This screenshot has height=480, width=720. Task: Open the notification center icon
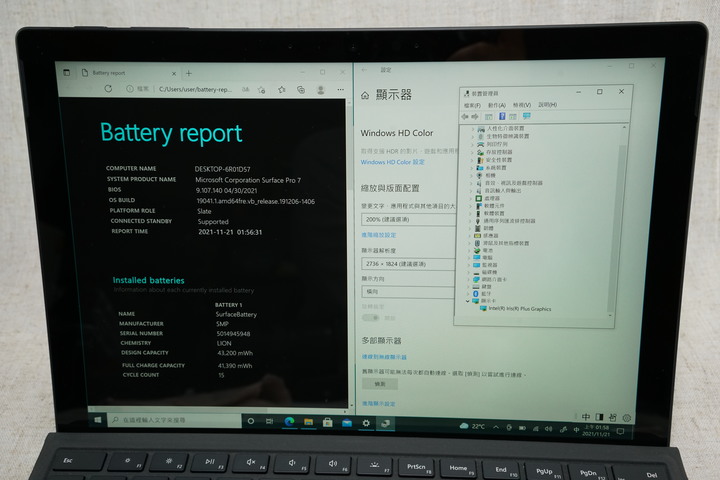coord(620,431)
